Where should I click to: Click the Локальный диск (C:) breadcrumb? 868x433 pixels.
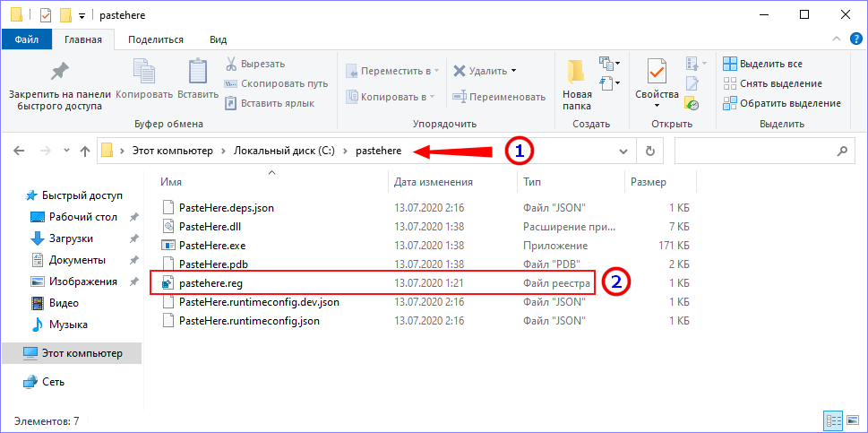(284, 151)
